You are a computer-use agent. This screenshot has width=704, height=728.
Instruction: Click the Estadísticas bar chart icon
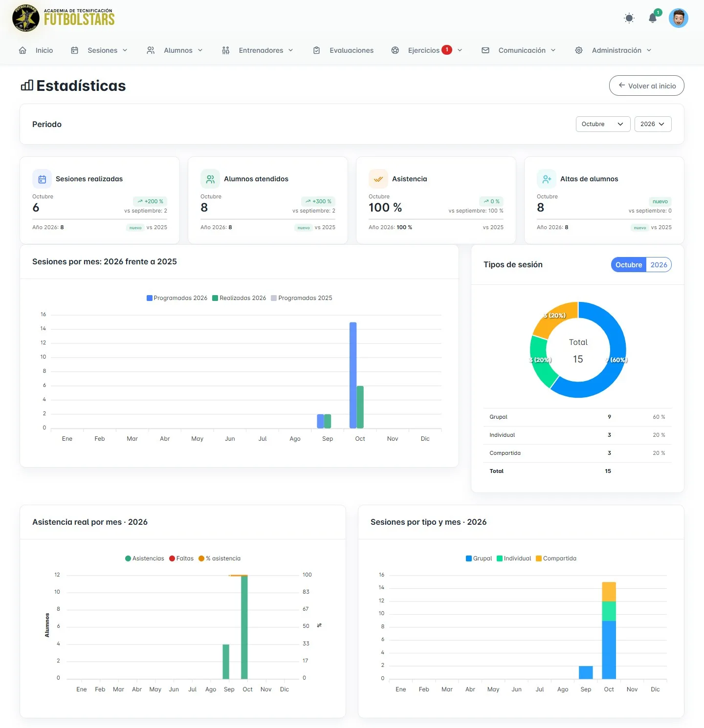point(27,86)
